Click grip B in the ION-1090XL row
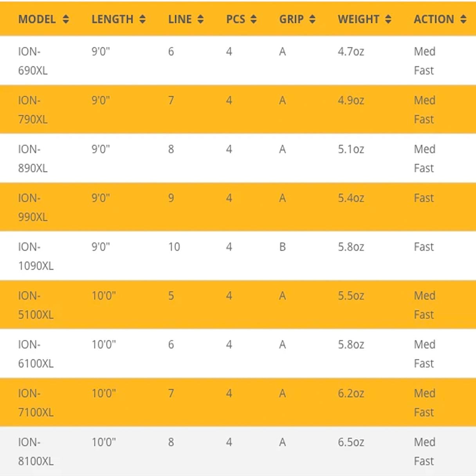This screenshot has height=476, width=476. pos(282,247)
